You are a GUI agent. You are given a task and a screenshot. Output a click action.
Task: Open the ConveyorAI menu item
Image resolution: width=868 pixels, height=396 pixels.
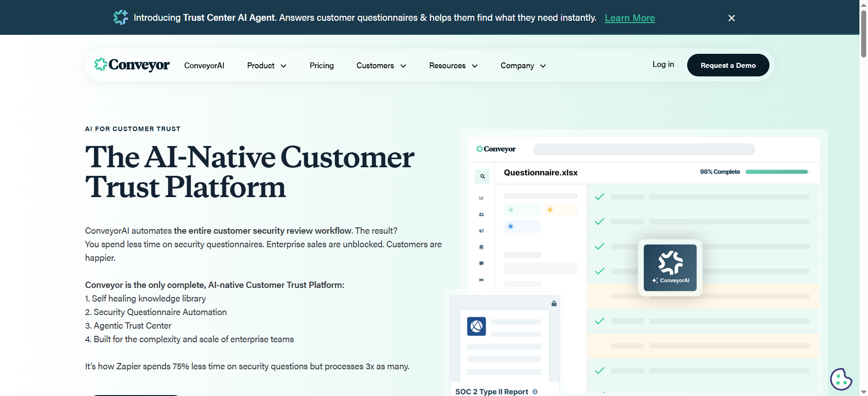coord(204,66)
